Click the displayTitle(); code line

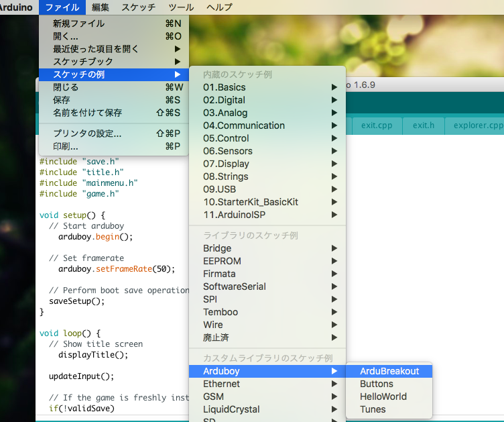93,355
